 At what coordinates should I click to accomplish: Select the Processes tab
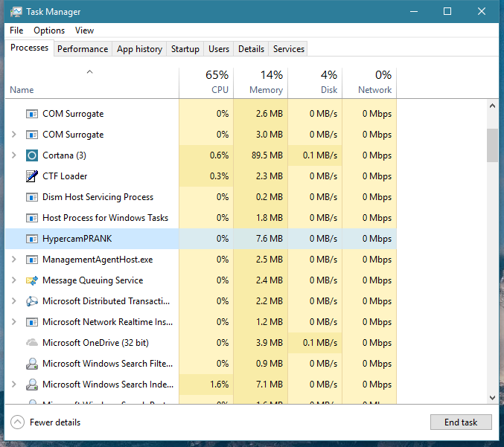click(x=29, y=48)
